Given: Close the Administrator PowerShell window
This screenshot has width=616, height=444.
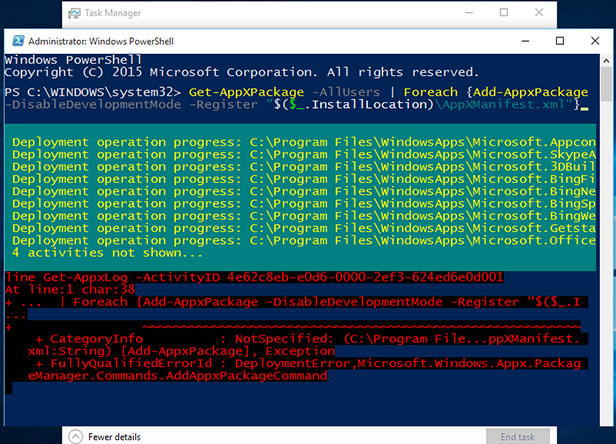Looking at the screenshot, I should (597, 41).
